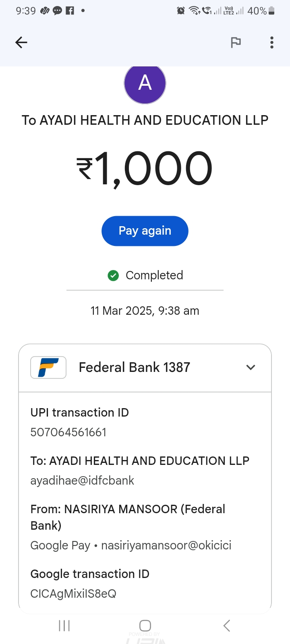The image size is (290, 644).
Task: Open the three-dot overflow menu
Action: pos(272,42)
